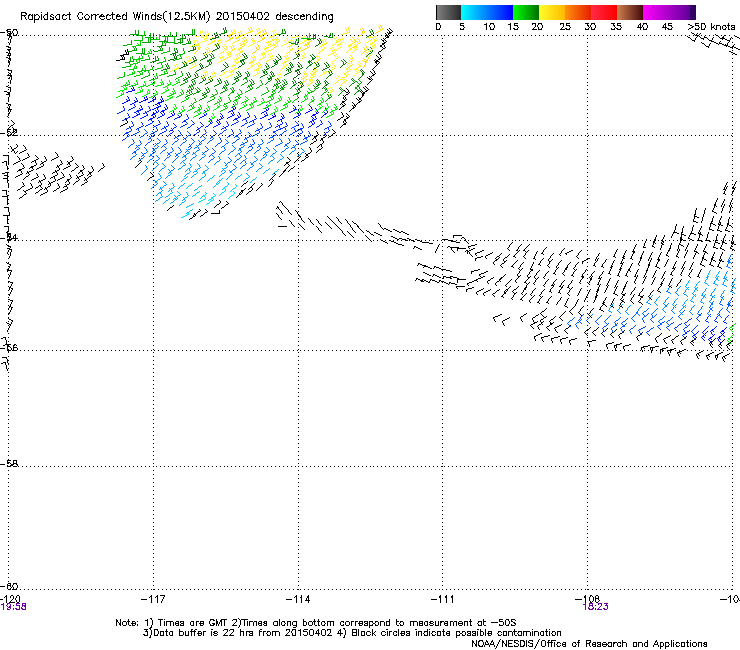Click the latitude label '-54'
The width and height of the screenshot is (740, 650).
point(9,237)
